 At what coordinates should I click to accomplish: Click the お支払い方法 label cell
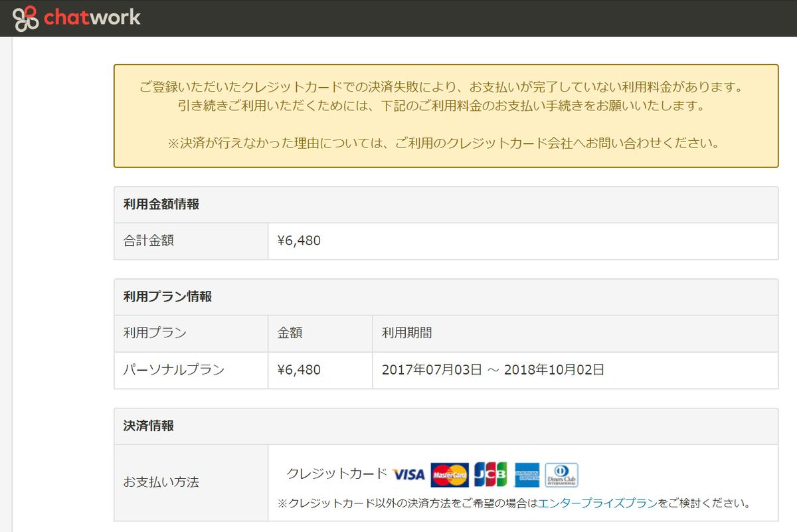pyautogui.click(x=191, y=482)
